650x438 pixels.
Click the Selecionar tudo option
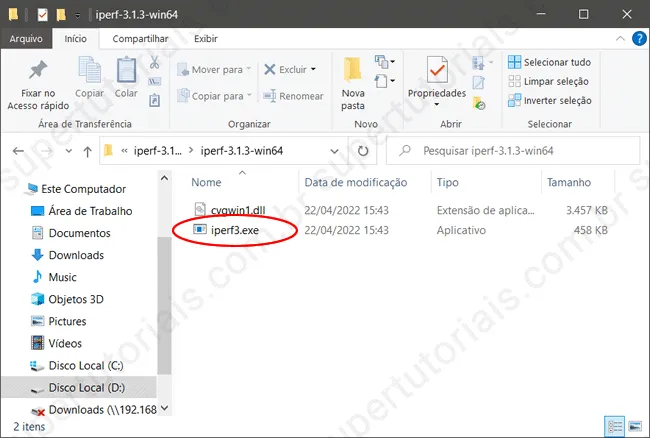[x=549, y=62]
